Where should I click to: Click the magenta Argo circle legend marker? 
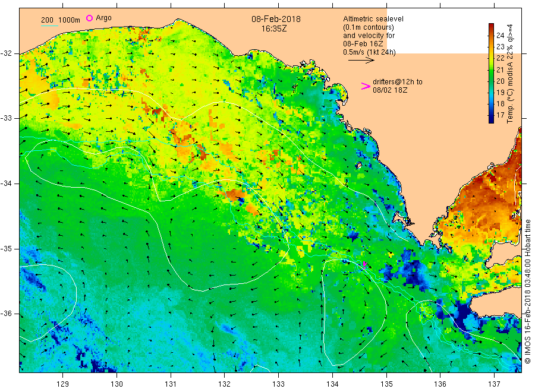coord(89,18)
